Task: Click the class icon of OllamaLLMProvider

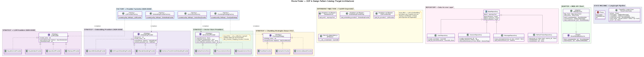Action: click(x=66, y=51)
